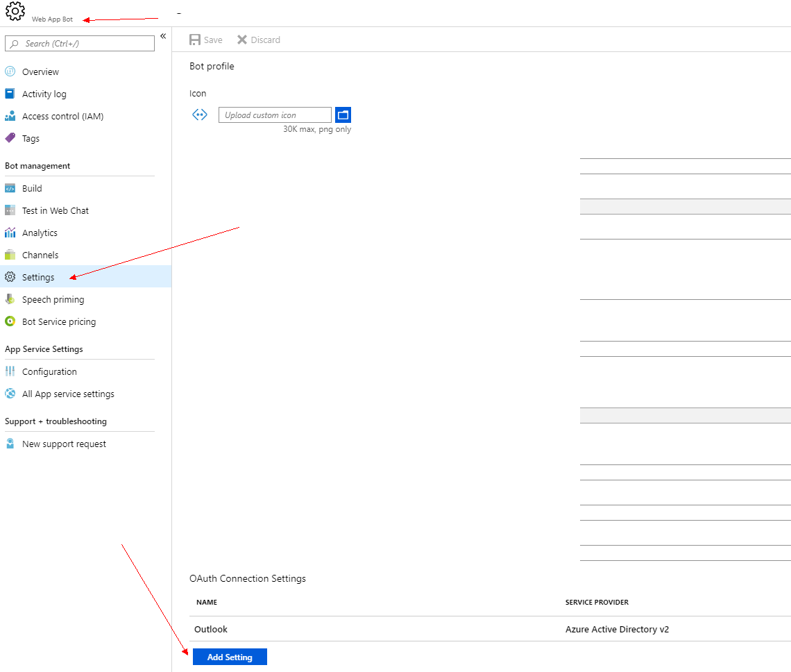Click the Settings gear icon in sidebar
Viewport: 791px width, 672px height.
point(10,277)
